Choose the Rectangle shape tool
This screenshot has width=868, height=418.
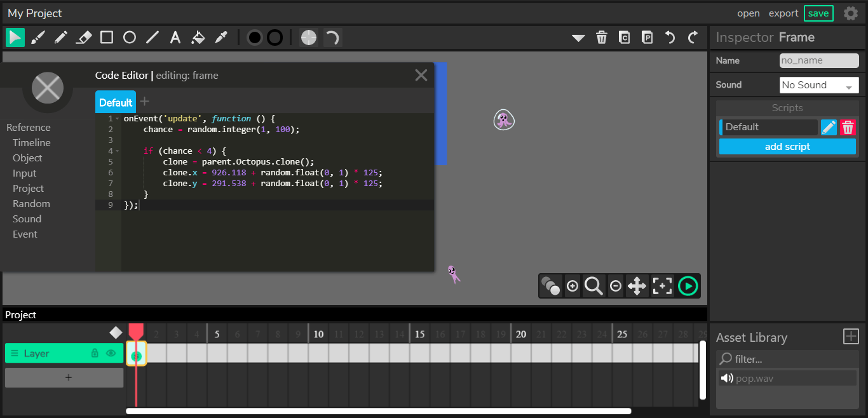[x=107, y=37]
